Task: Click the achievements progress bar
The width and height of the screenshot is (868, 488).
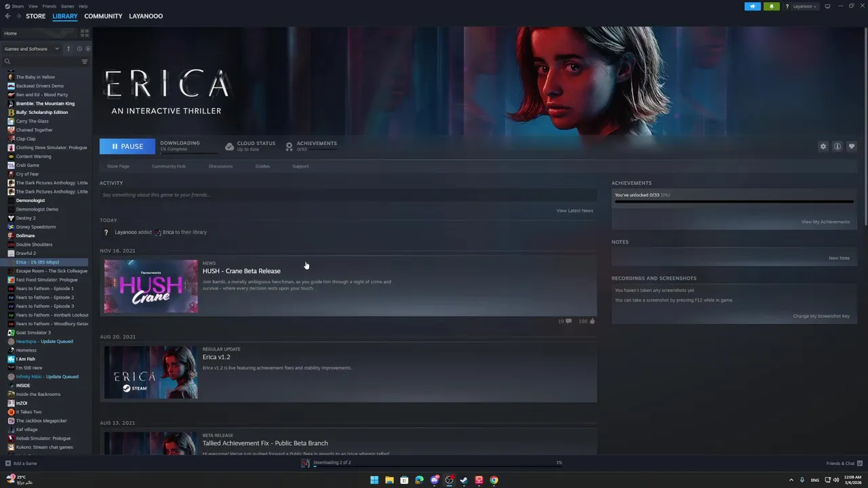Action: tap(734, 202)
